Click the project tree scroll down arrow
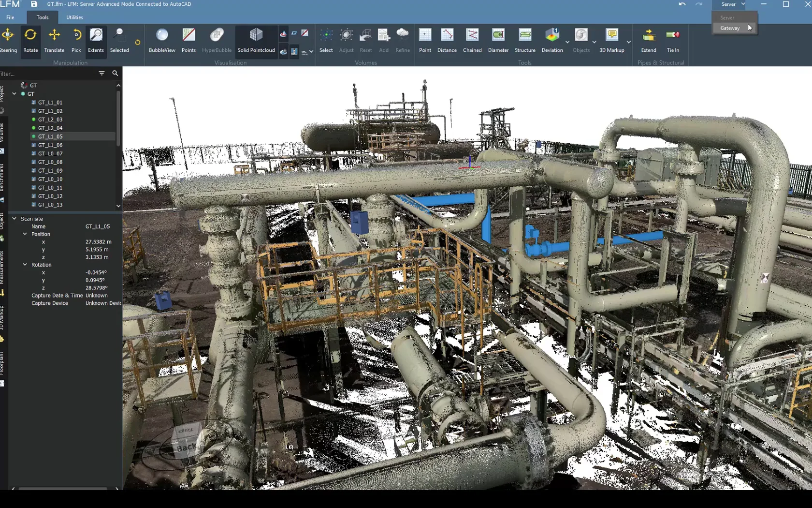This screenshot has width=812, height=508. click(118, 206)
